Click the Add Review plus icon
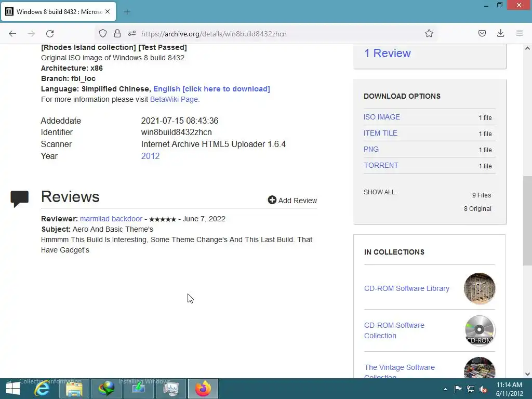532x399 pixels. point(272,200)
